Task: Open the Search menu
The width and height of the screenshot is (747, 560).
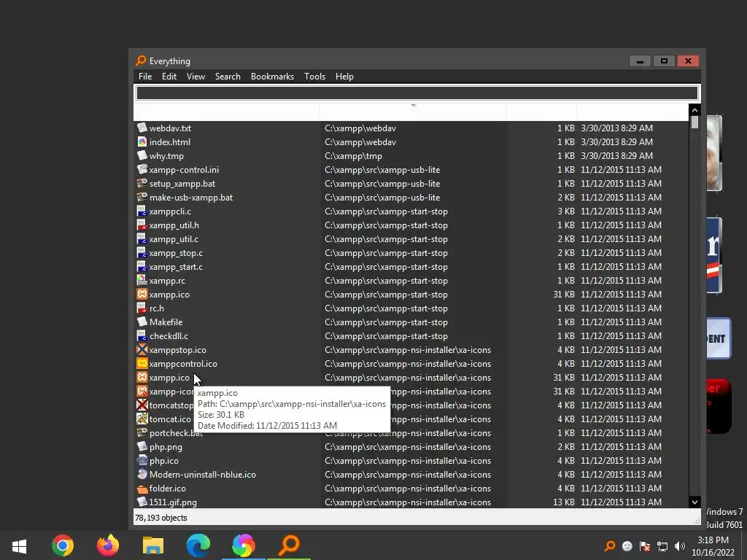Action: (x=228, y=76)
